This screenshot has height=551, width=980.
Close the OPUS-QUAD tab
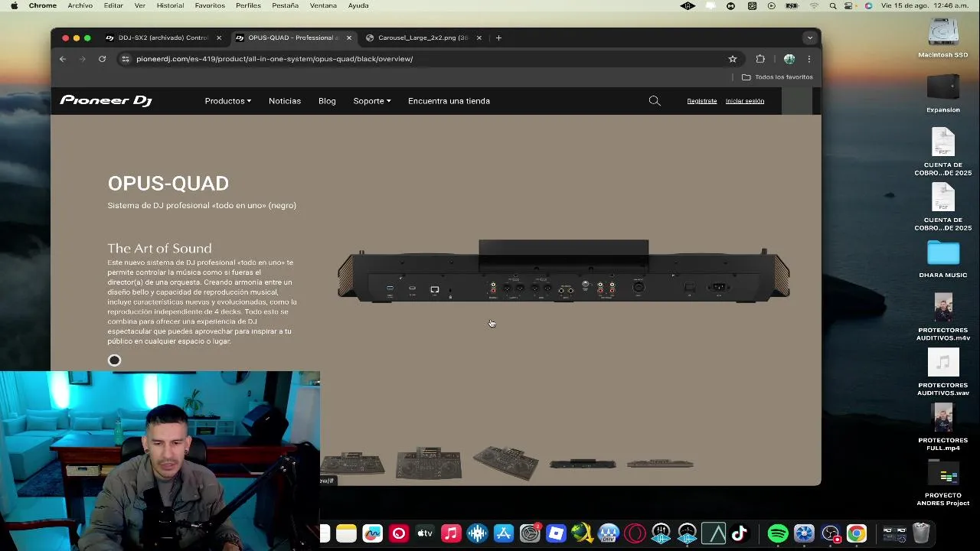[349, 37]
